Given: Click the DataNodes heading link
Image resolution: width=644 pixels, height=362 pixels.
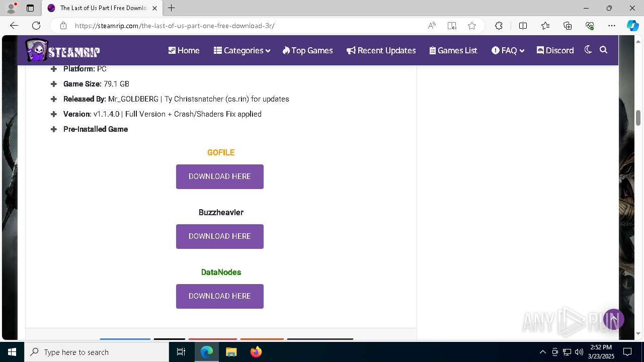Looking at the screenshot, I should coord(221,272).
